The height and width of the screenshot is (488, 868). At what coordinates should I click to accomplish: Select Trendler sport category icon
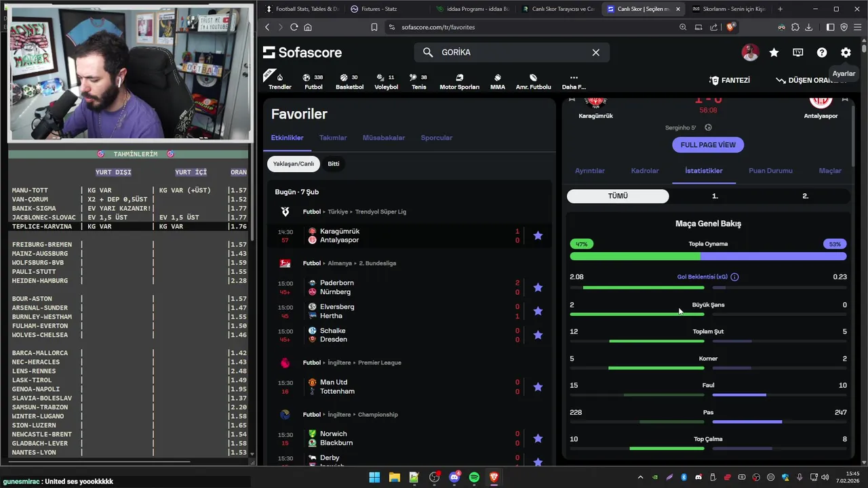(x=279, y=81)
